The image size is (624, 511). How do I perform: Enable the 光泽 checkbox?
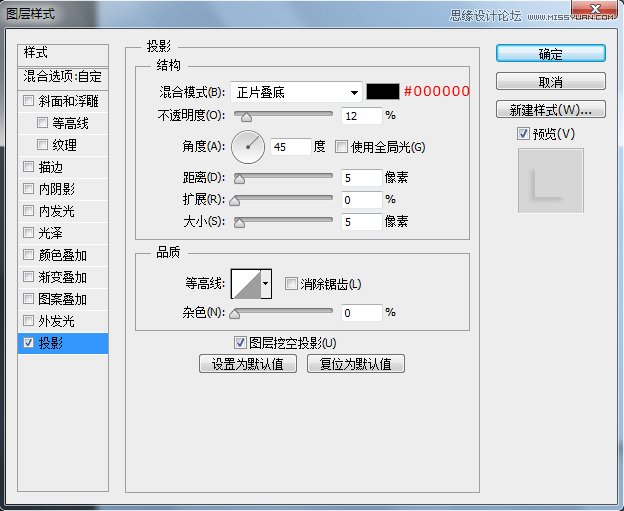click(x=28, y=232)
